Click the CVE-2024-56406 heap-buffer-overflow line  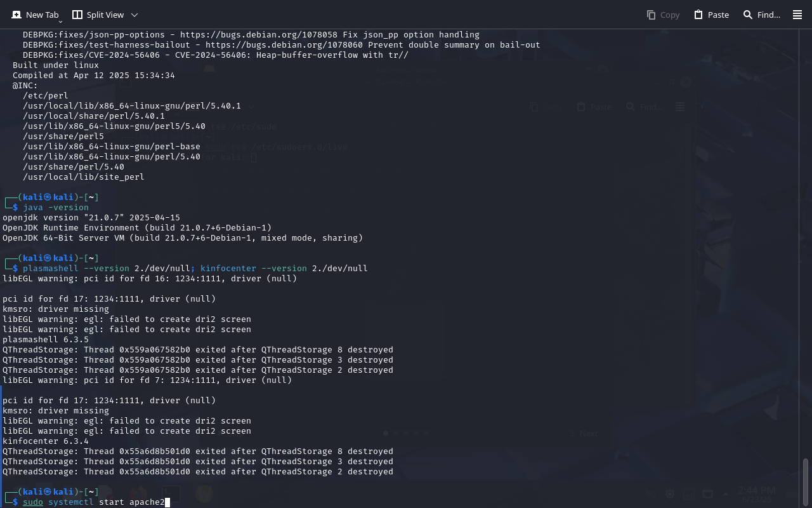point(216,55)
